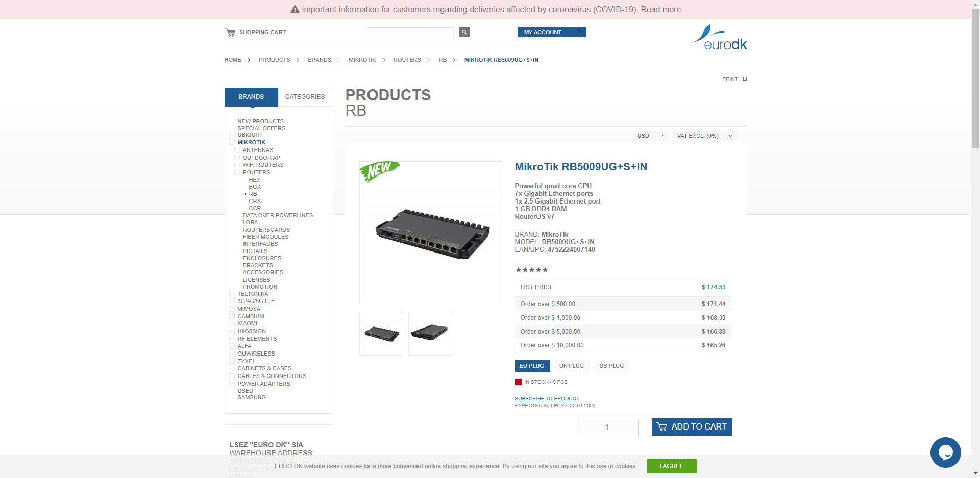
Task: Open the shopping cart icon
Action: tap(230, 32)
